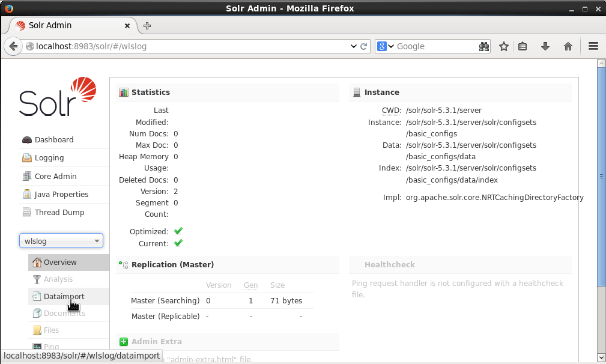Viewport: 606px width, 364px height.
Task: Open the Firefox hamburger menu
Action: point(593,46)
